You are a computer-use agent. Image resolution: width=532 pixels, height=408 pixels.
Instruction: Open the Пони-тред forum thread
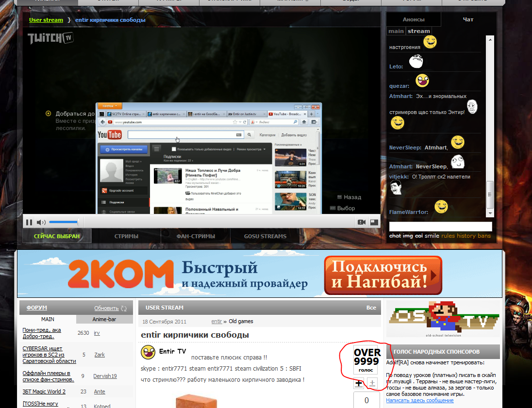(42, 333)
